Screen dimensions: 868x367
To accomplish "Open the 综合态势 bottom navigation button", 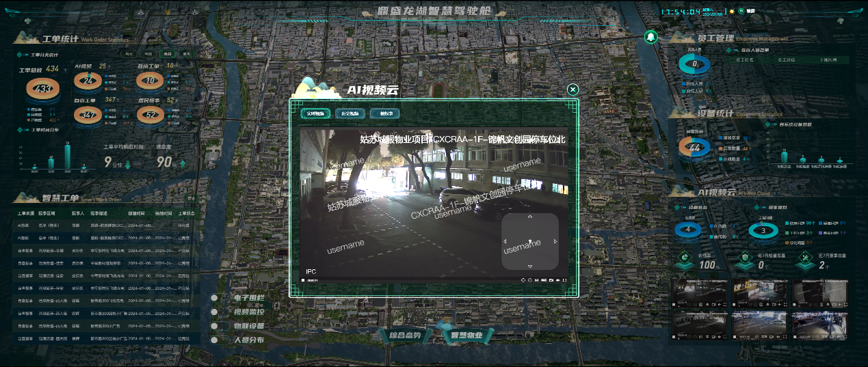I will tap(404, 336).
